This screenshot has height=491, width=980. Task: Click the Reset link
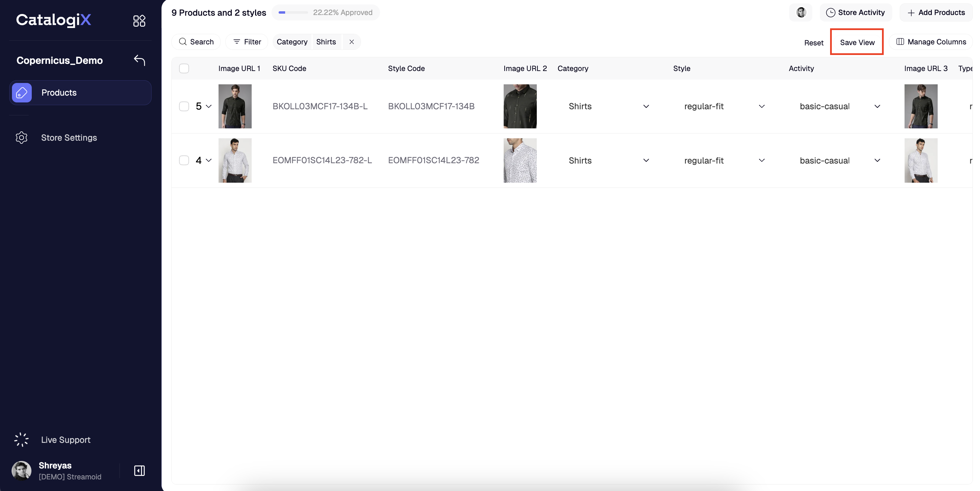813,43
